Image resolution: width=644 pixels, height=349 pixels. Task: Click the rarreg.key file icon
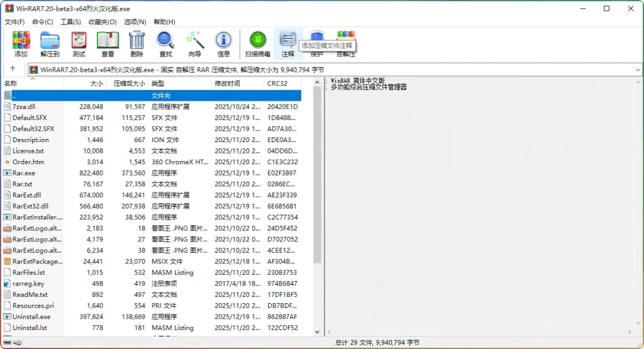8,284
